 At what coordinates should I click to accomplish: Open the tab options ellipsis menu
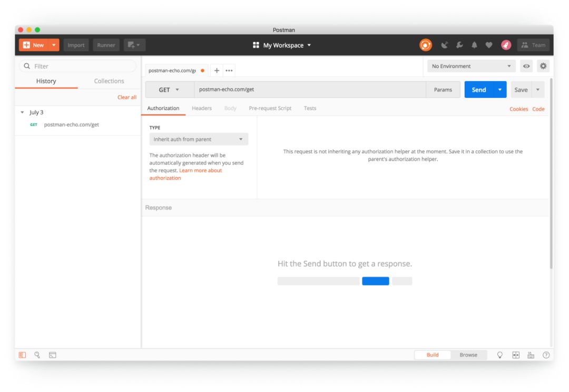(x=229, y=71)
